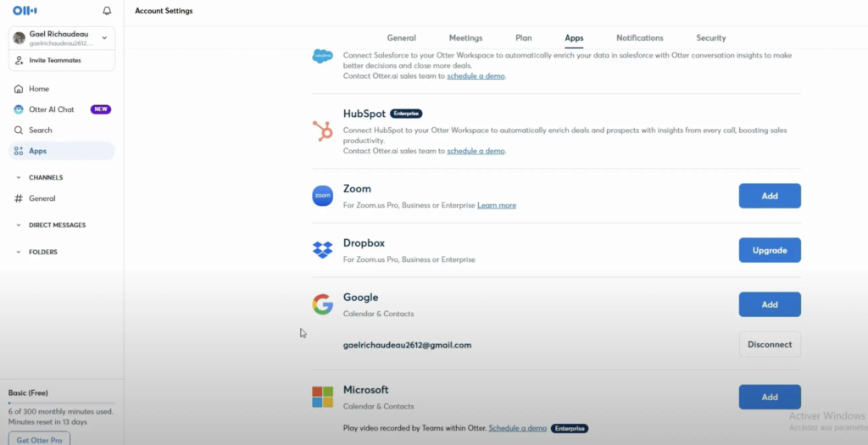The width and height of the screenshot is (868, 445).
Task: Open the Teams Schedule a demo link
Action: (x=518, y=428)
